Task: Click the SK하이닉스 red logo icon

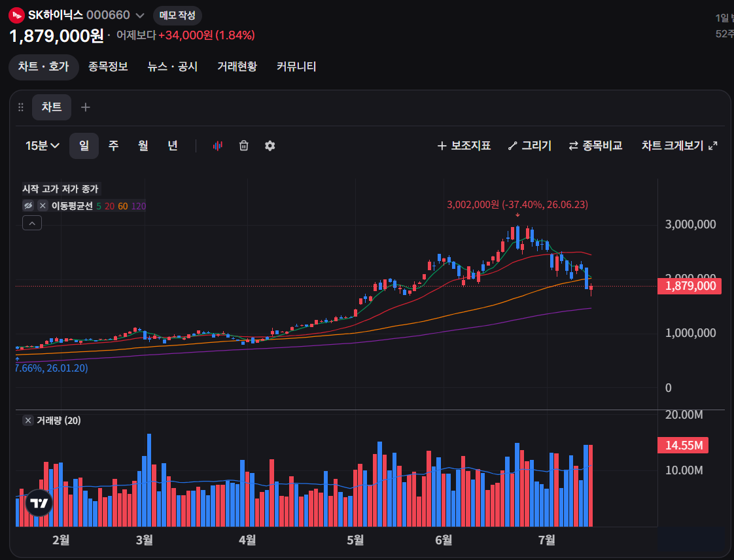Action: coord(17,16)
